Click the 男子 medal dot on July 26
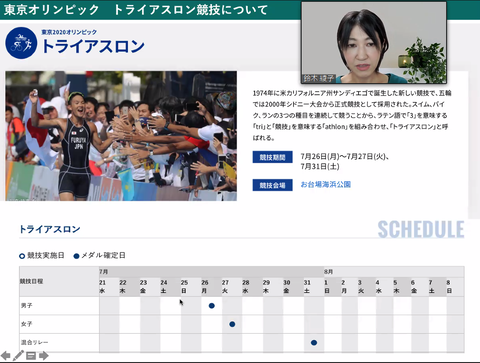 212,306
